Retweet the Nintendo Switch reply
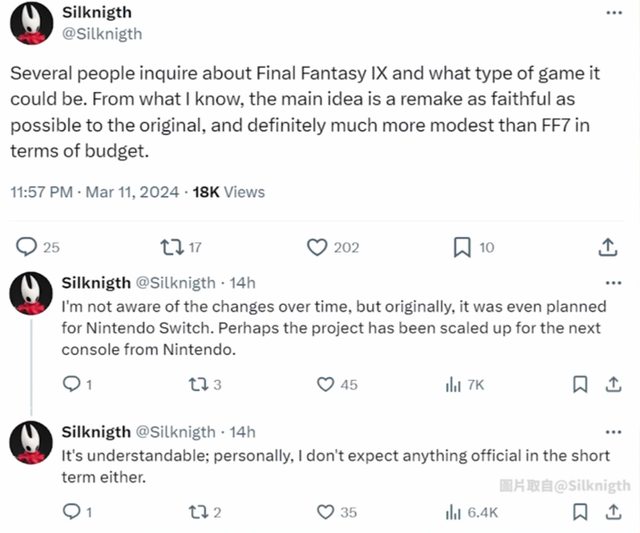This screenshot has width=640, height=533. 198,384
